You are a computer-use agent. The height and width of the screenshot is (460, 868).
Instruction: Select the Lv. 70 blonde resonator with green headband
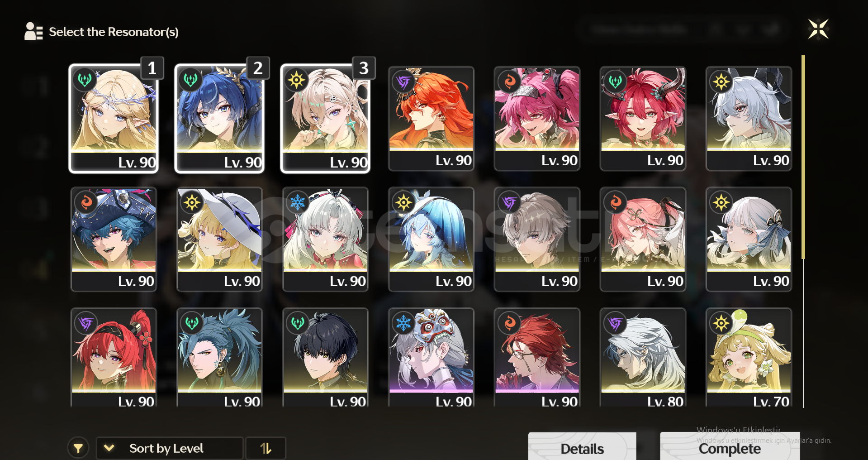pyautogui.click(x=749, y=358)
